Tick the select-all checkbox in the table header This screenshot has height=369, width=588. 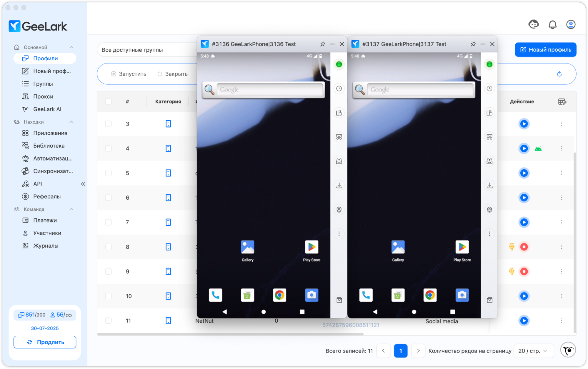(108, 101)
